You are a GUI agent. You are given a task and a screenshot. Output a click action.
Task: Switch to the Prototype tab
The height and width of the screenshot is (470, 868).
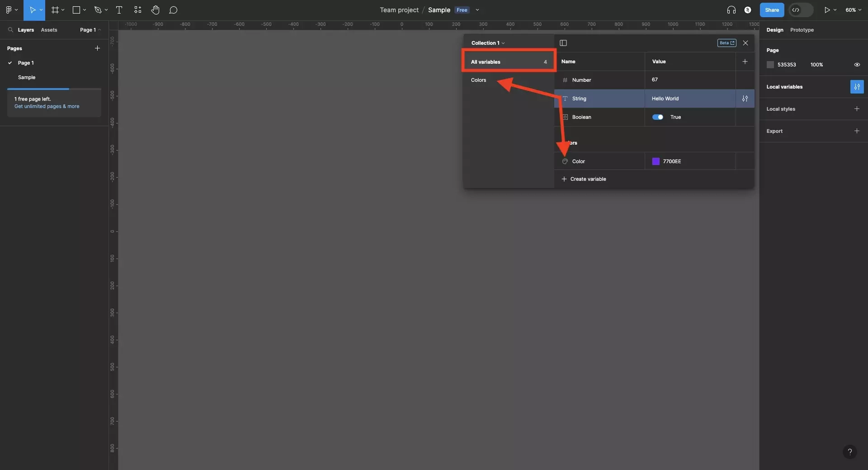[x=802, y=30]
